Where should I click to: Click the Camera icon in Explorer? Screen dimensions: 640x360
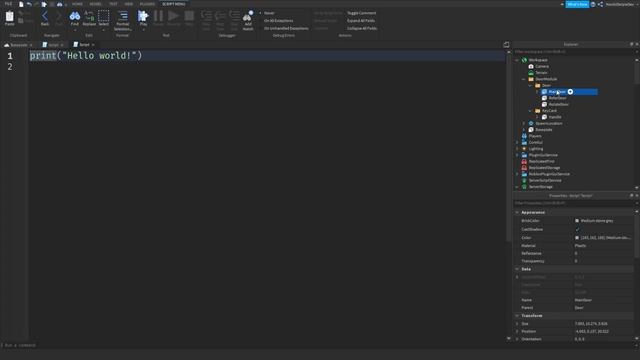531,66
